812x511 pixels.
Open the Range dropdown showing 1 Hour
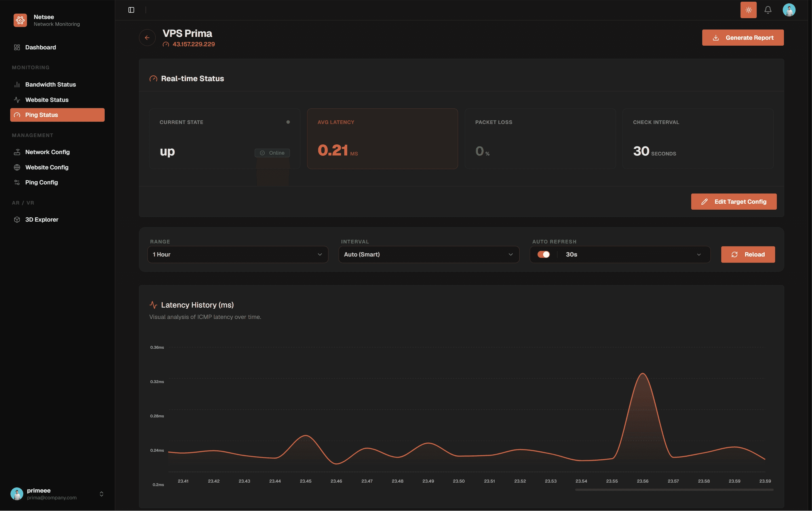click(238, 255)
